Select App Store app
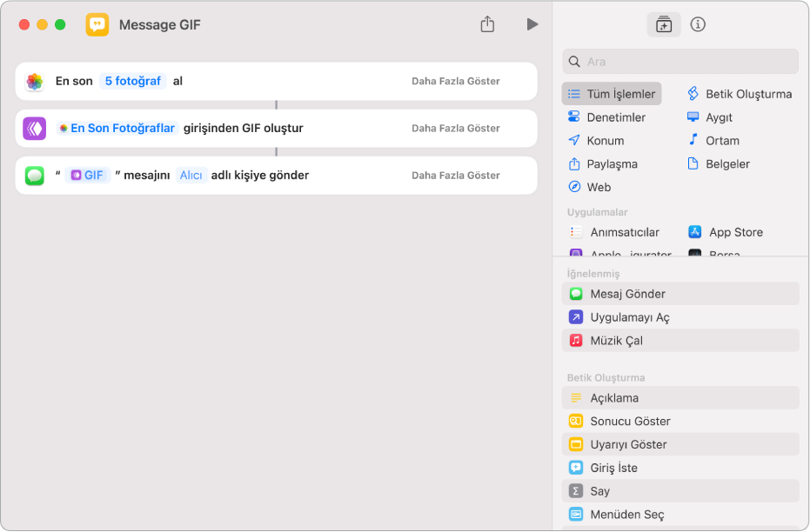The width and height of the screenshot is (810, 532). 726,232
